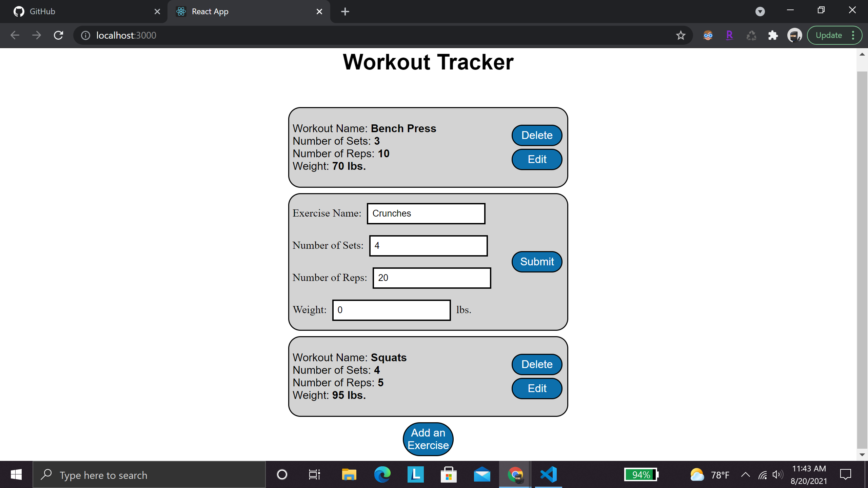Click Add an Exercise button
This screenshot has width=868, height=488.
pos(428,439)
